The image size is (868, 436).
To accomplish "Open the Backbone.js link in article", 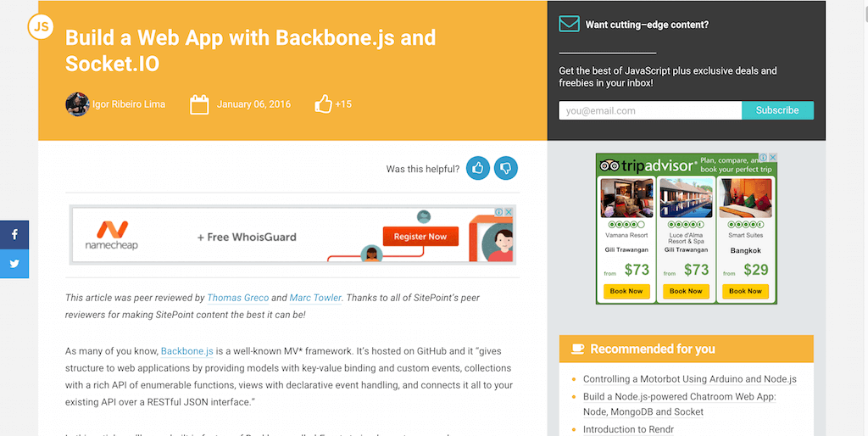I will click(187, 351).
